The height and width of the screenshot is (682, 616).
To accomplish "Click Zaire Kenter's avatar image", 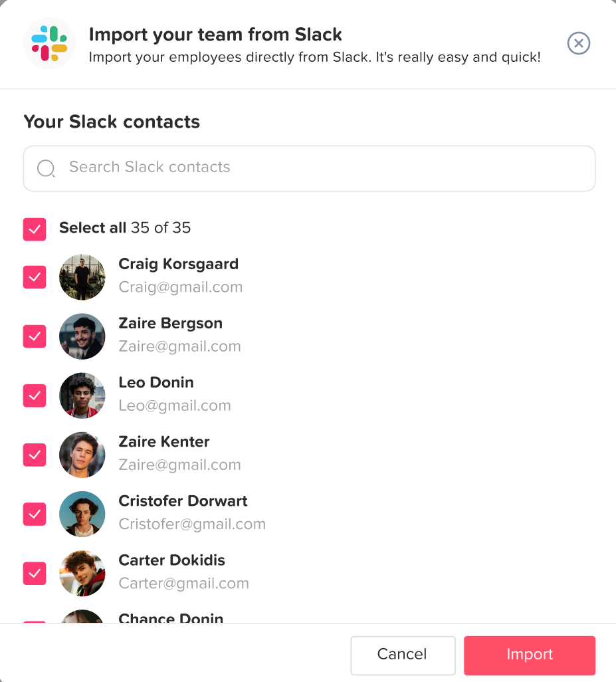I will [x=82, y=455].
